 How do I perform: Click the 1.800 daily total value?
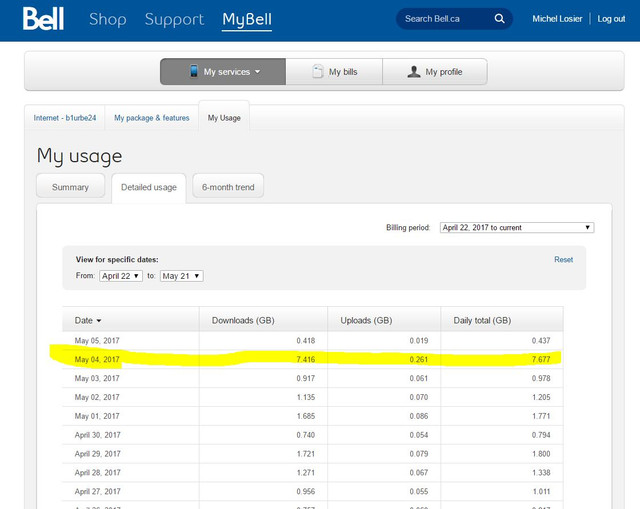pos(541,453)
